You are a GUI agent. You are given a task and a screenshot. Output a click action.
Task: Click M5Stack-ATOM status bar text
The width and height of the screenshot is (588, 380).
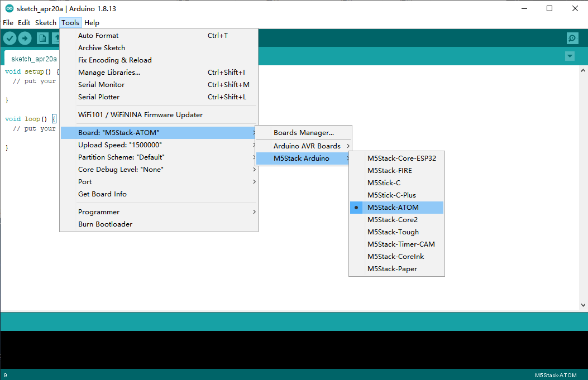tap(556, 375)
